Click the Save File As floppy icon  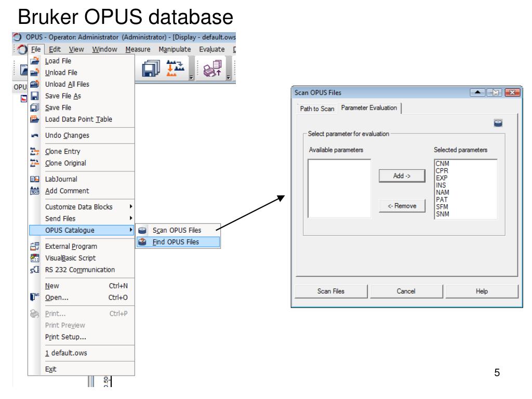click(x=35, y=96)
